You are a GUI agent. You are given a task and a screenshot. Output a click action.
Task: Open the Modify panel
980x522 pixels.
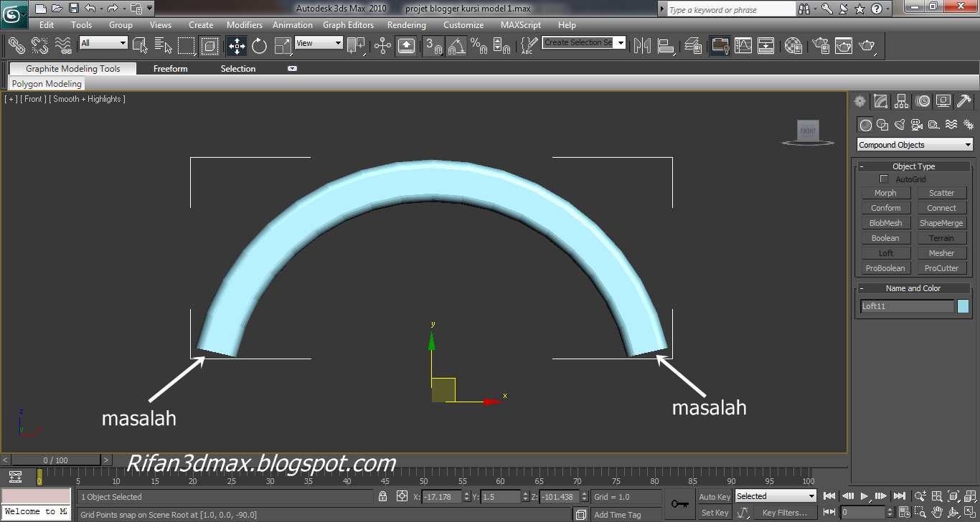[880, 101]
